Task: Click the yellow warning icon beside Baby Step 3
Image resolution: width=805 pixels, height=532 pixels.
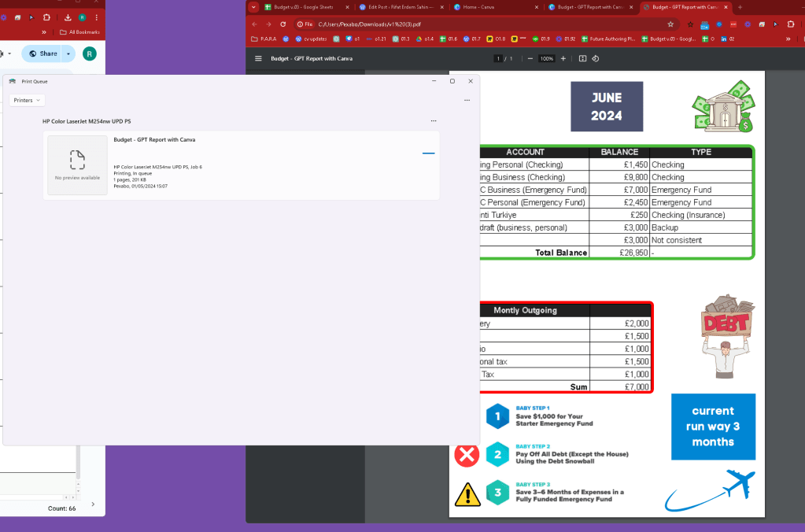Action: point(467,494)
